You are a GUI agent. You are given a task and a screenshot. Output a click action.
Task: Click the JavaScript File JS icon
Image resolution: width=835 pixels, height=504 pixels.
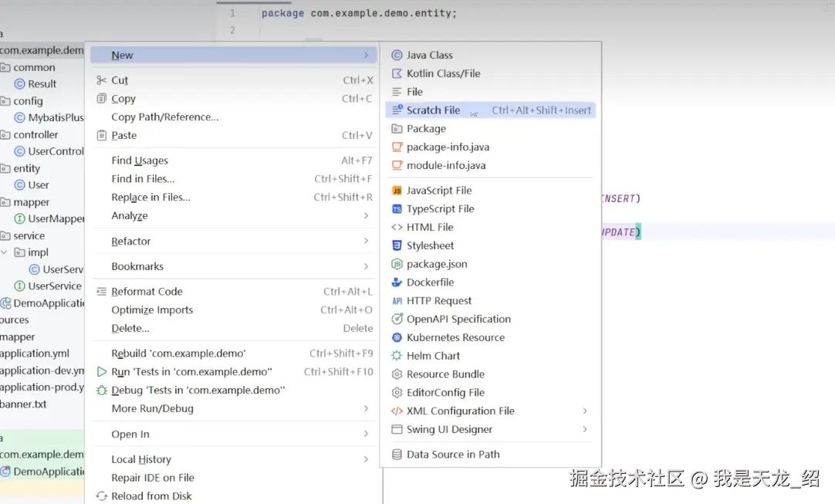pos(397,191)
